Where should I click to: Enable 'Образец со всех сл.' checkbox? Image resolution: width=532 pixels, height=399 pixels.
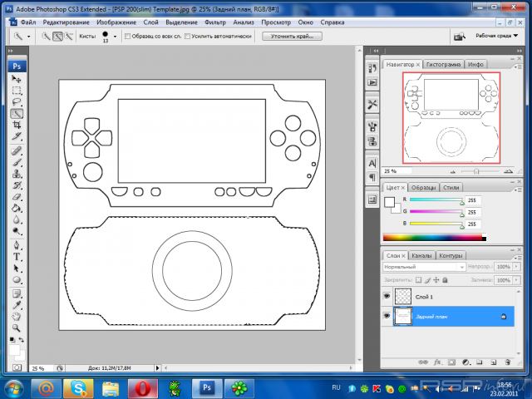127,37
